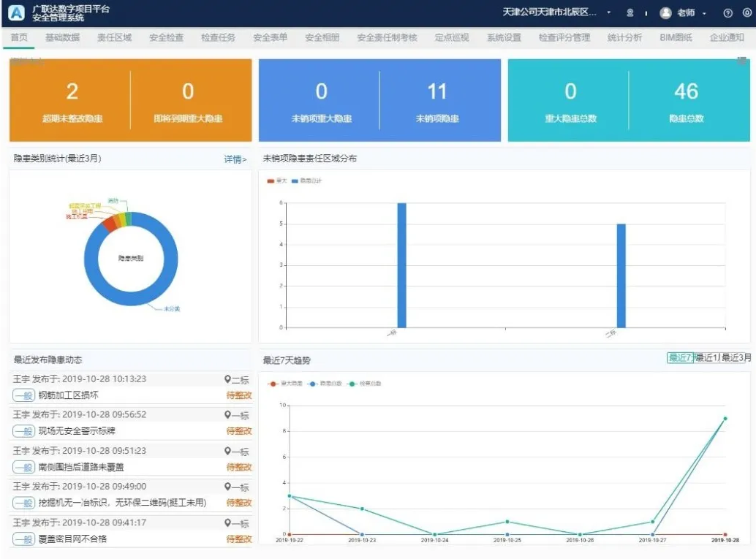This screenshot has height=559, width=756.
Task: Open the 检查任务 menu
Action: click(x=218, y=37)
